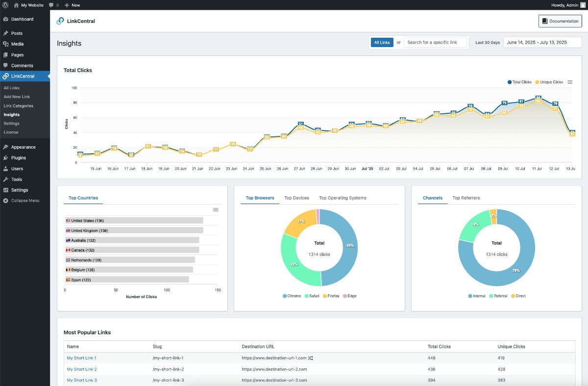Switch to the Top Referrers tab

[x=466, y=198]
